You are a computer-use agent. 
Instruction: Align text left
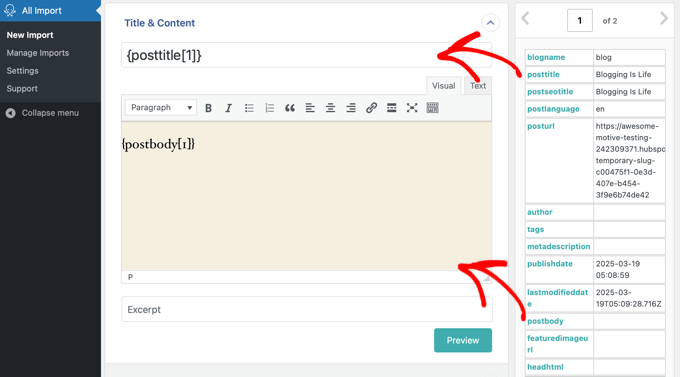coord(310,108)
